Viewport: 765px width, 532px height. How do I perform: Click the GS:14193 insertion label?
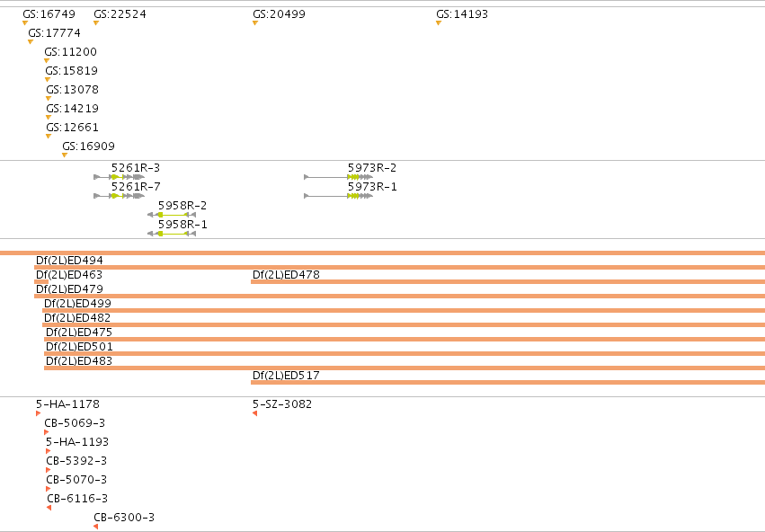click(462, 14)
